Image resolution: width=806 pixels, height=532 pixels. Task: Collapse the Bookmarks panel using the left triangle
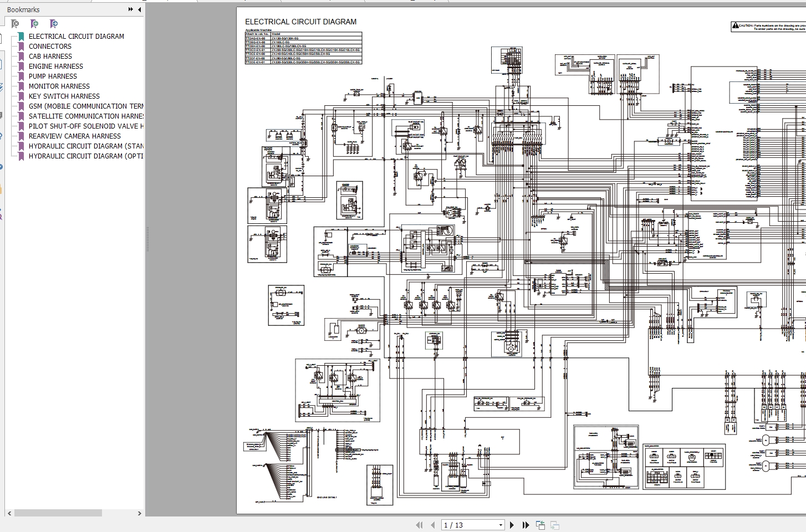139,9
